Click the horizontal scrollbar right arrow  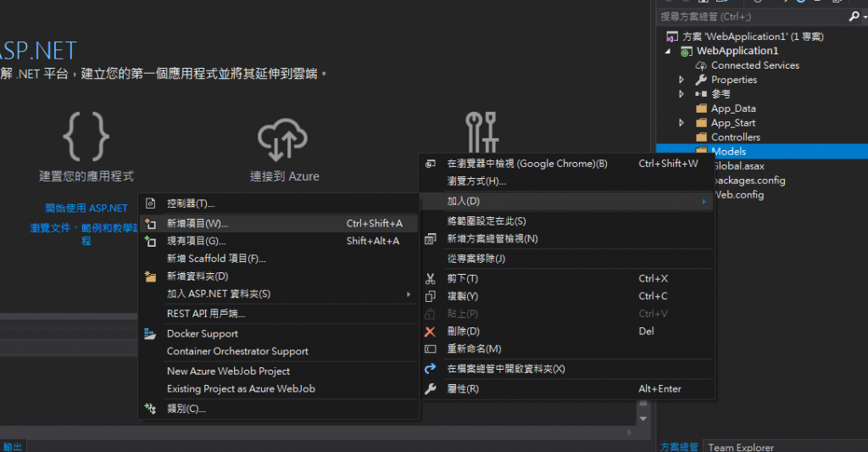(629, 432)
